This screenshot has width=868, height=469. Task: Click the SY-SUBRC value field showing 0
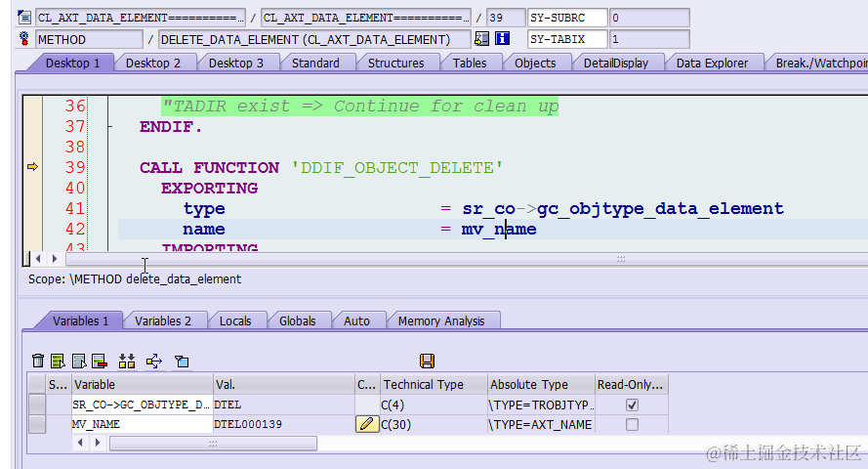[648, 18]
